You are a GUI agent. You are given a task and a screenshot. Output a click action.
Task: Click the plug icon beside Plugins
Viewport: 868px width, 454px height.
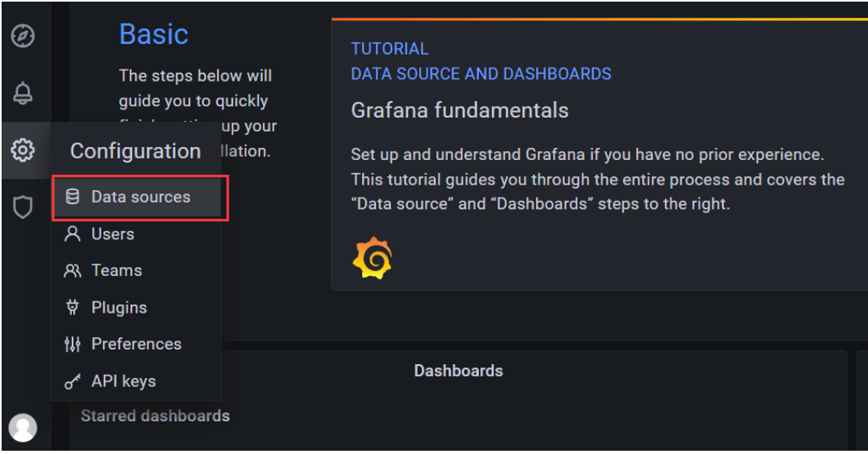click(73, 307)
